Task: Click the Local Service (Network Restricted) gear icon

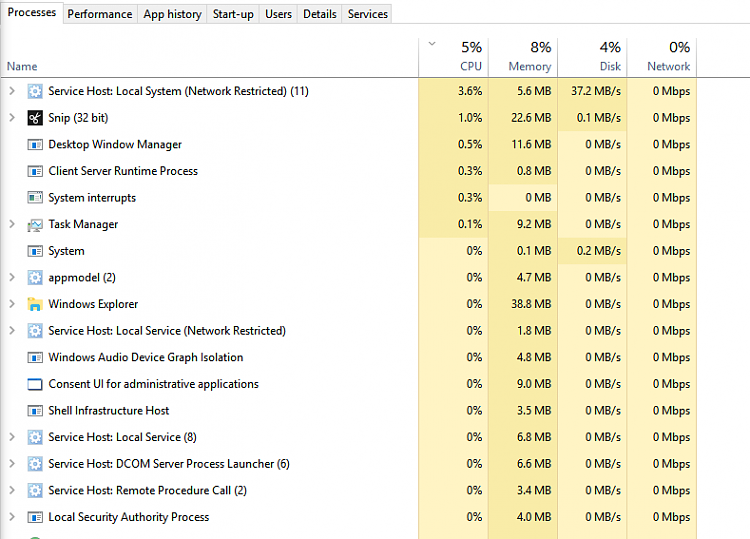Action: point(35,331)
